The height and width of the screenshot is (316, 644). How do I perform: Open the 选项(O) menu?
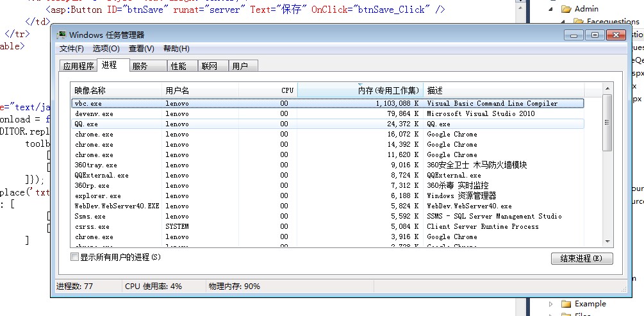(106, 49)
